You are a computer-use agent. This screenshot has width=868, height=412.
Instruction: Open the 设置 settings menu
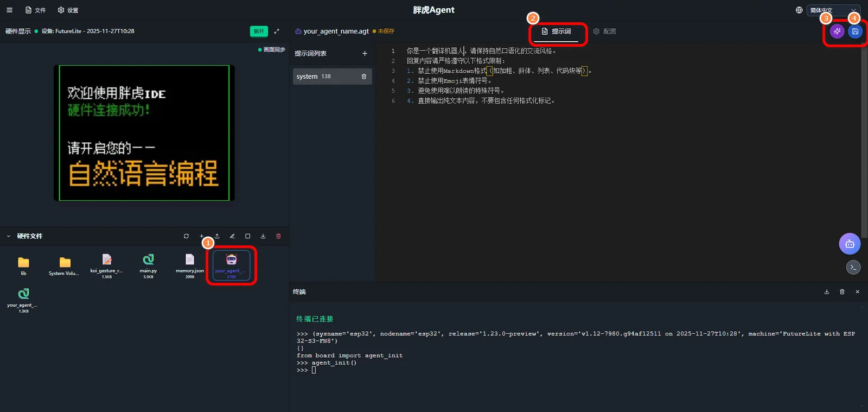(68, 10)
